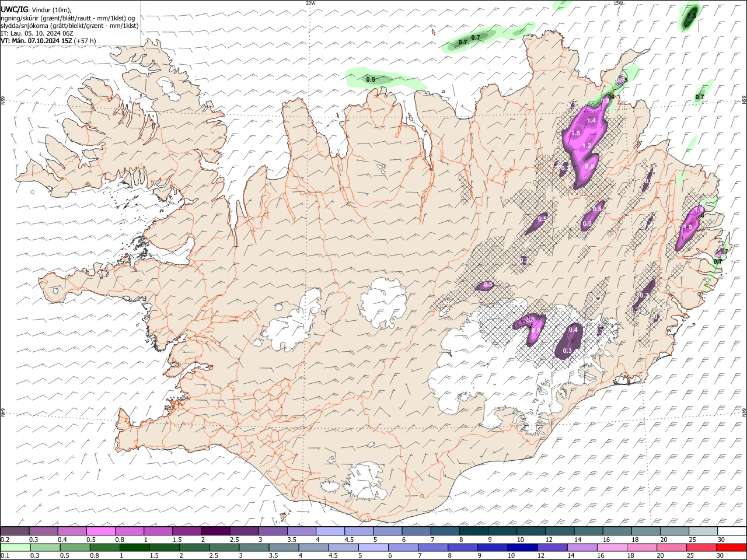Click the 15W longitude label at top
The image size is (747, 560).
pyautogui.click(x=618, y=3)
